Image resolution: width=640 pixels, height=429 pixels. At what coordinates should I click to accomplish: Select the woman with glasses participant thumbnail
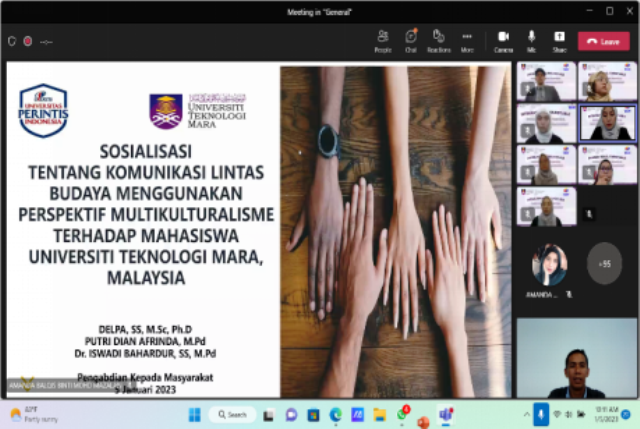608,165
